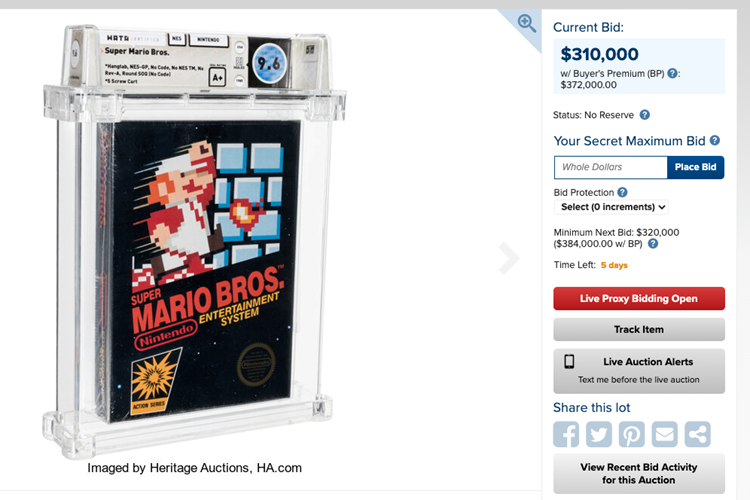Advance to next image with right chevron
Viewport: 750px width, 500px height.
(x=508, y=258)
